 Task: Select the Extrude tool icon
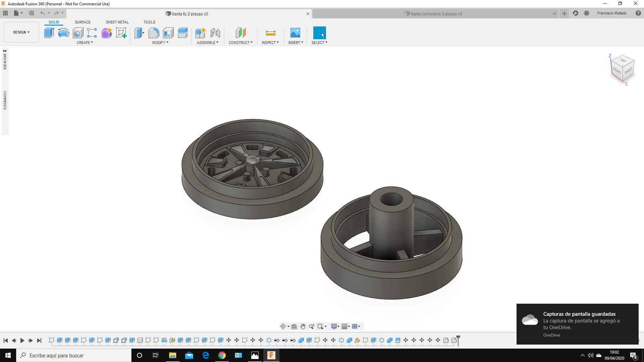49,33
